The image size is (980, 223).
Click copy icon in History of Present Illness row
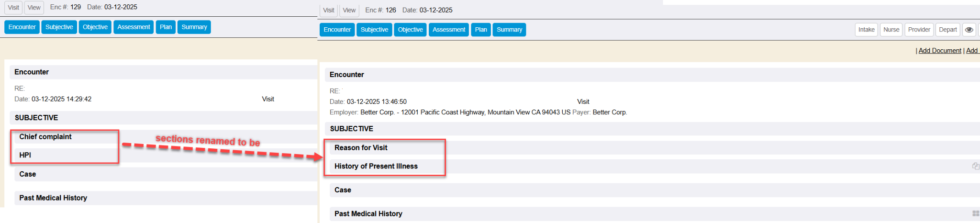[975, 166]
